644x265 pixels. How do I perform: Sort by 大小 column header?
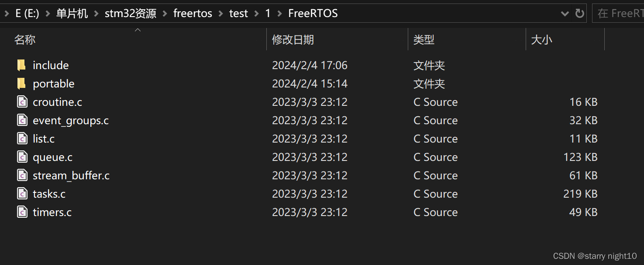pos(542,40)
